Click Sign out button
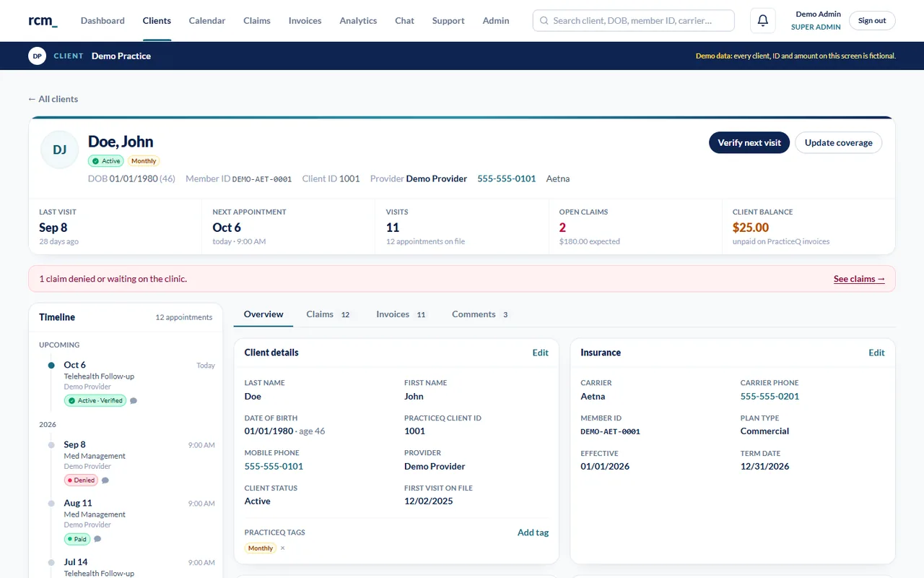Screen dimensions: 924x578 coord(872,20)
